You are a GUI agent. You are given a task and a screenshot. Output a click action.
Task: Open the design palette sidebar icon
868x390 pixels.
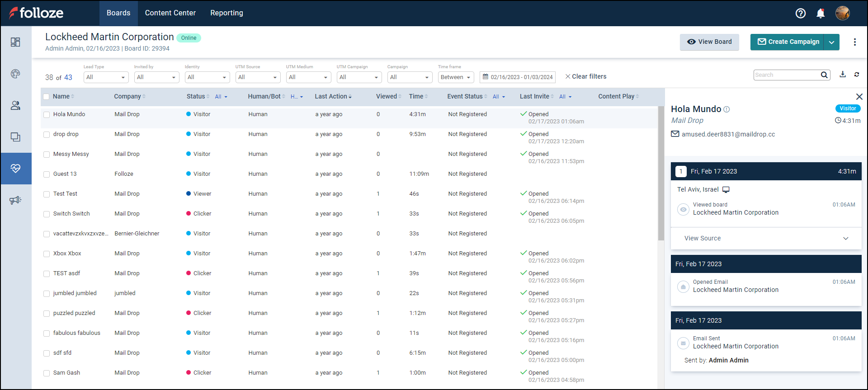point(15,74)
